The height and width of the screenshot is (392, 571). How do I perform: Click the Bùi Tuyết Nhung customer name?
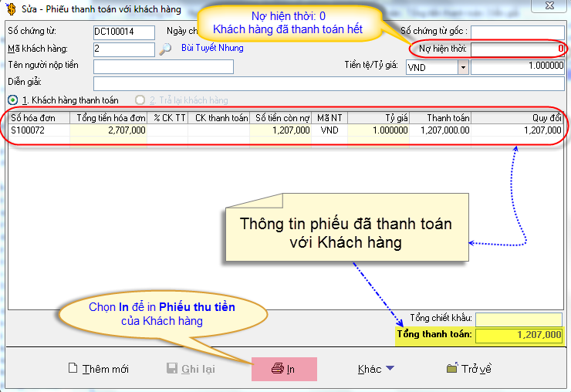pyautogui.click(x=212, y=48)
